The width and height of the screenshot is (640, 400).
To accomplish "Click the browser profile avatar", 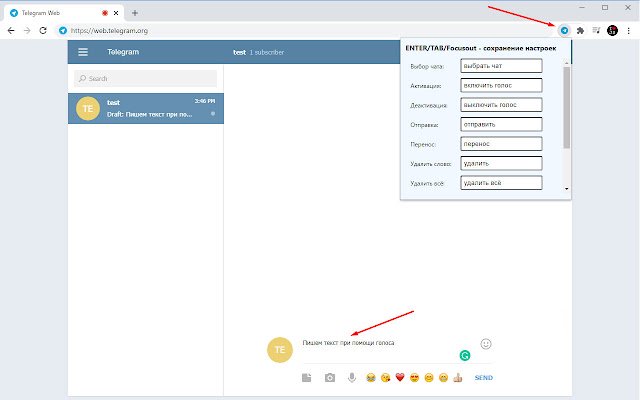I will pyautogui.click(x=612, y=30).
